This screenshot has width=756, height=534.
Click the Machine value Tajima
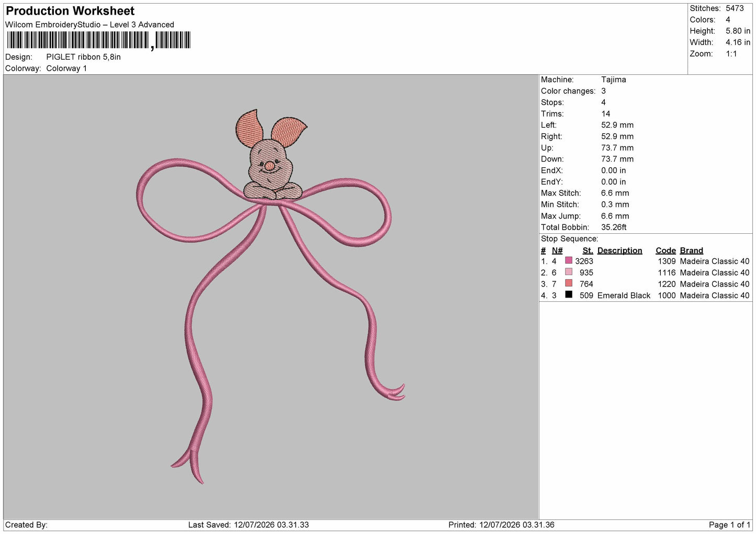coord(613,79)
